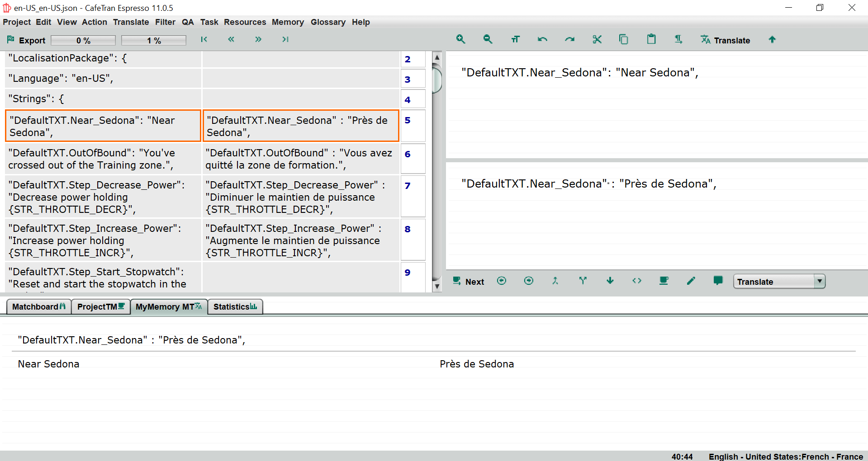This screenshot has width=868, height=461.
Task: Click the up arrow icon after Translate
Action: (x=772, y=39)
